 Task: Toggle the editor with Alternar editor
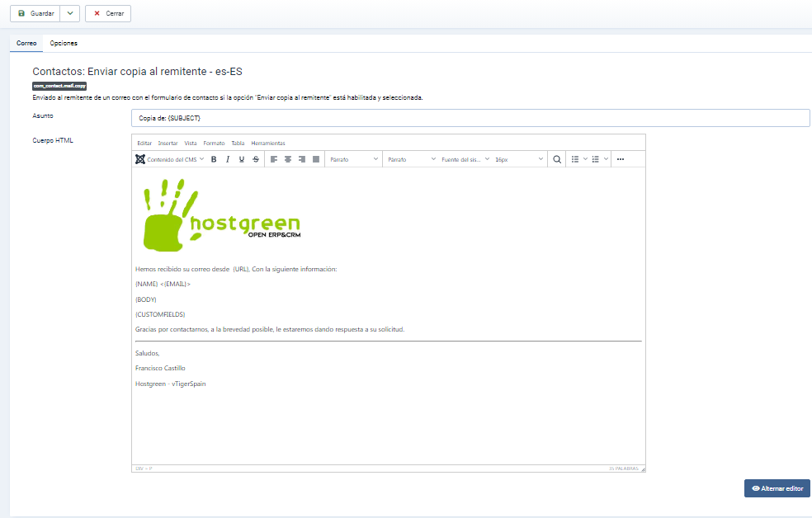pos(777,488)
